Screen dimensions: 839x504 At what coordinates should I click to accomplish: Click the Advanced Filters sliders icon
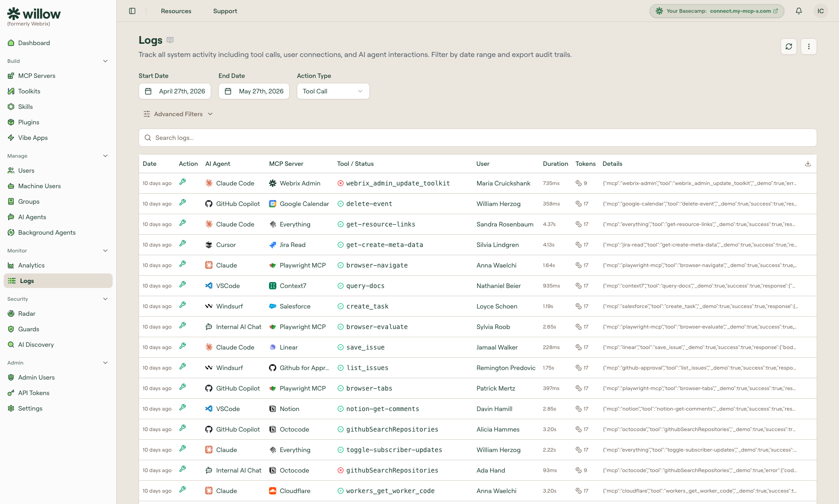[x=147, y=114]
